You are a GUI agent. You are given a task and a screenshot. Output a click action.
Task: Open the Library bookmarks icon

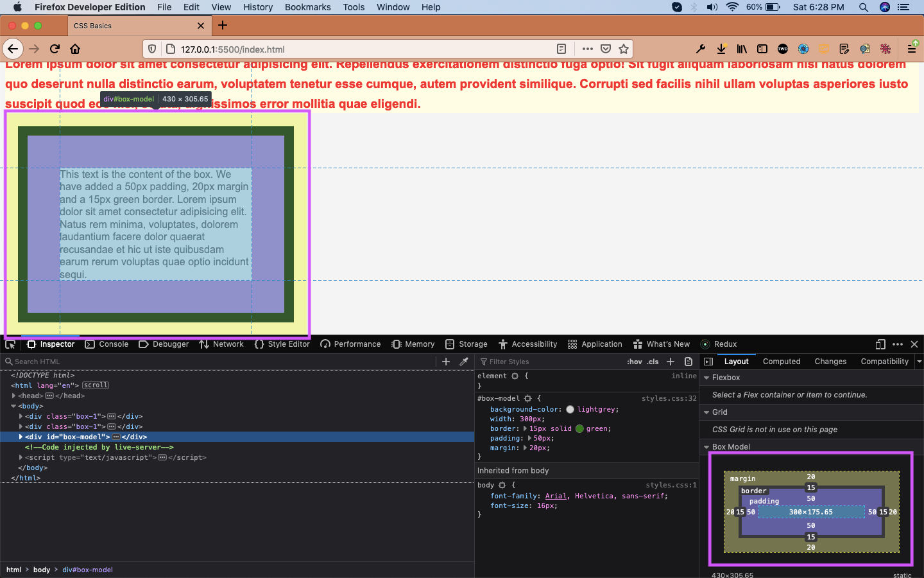pos(742,49)
